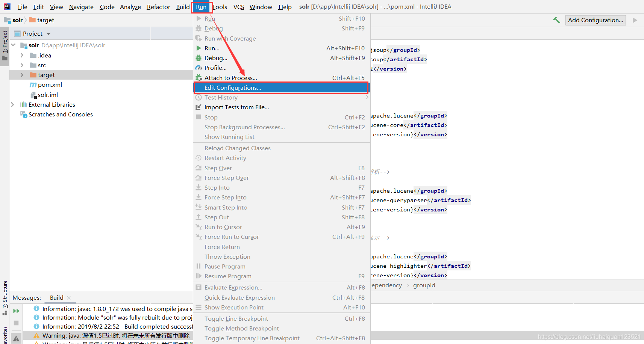Open the VCS menu
The image size is (644, 344).
(238, 7)
